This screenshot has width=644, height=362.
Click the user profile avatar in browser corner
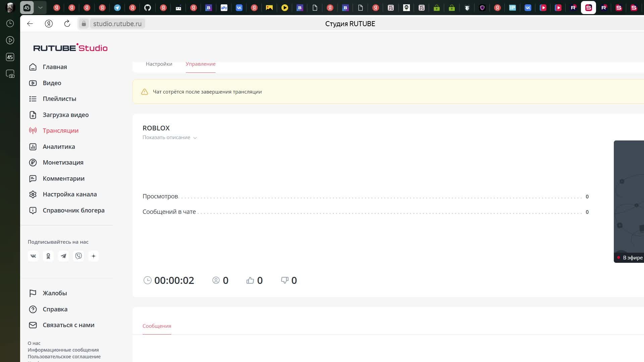coord(10,7)
